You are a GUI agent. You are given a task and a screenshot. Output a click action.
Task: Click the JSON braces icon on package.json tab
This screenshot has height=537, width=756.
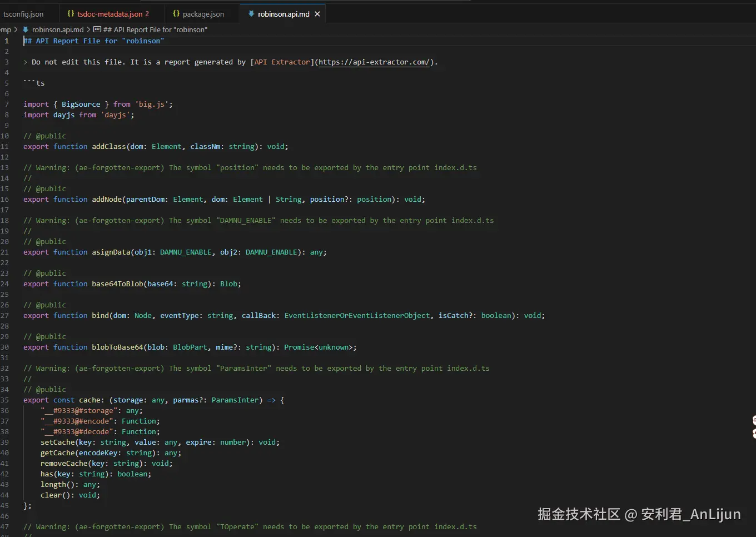176,14
